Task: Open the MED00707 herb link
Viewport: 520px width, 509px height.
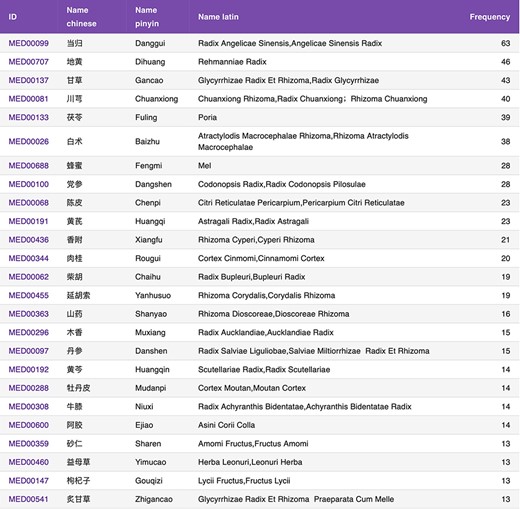Action: click(x=29, y=62)
